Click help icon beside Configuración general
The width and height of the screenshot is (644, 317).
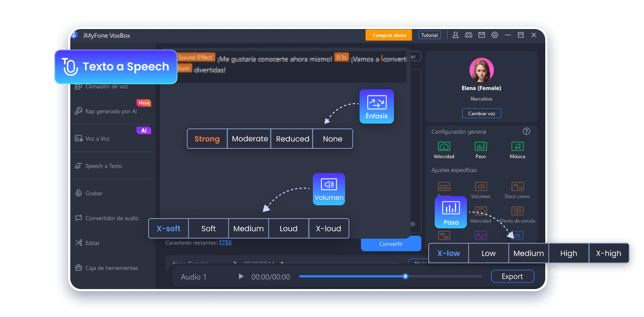526,131
